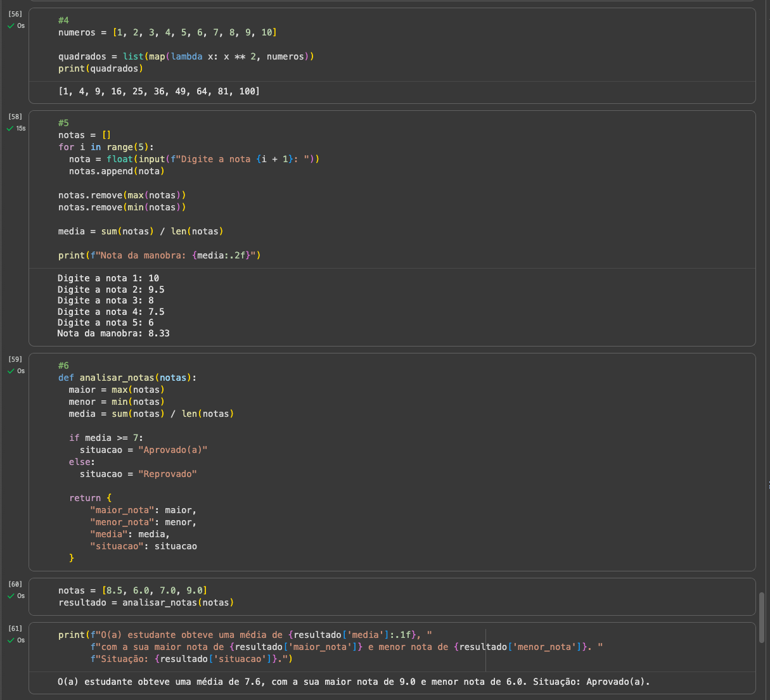Click the 'resultado = analisar_notas(notas)' line

click(x=146, y=602)
